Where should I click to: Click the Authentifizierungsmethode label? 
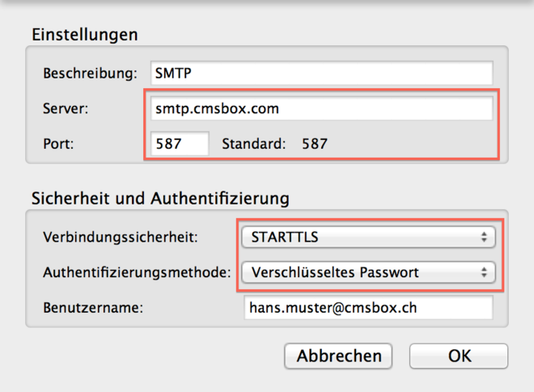136,273
